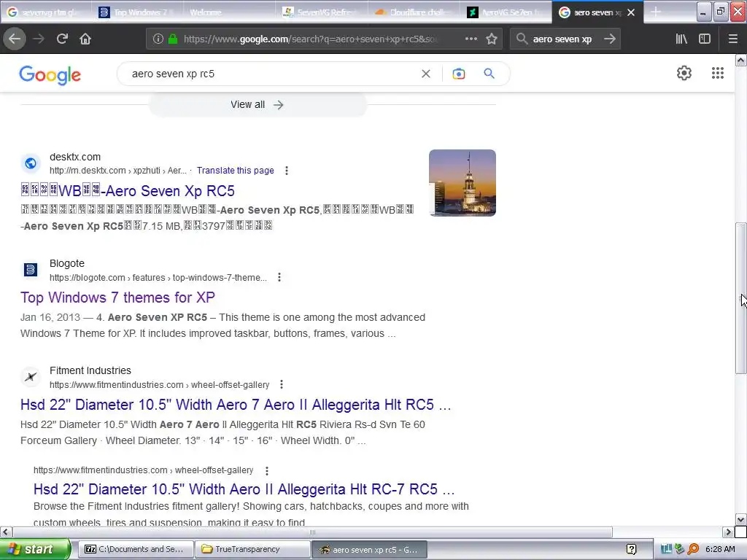Viewport: 747px width, 560px height.
Task: Click the orange magnifier tray icon
Action: 693,549
